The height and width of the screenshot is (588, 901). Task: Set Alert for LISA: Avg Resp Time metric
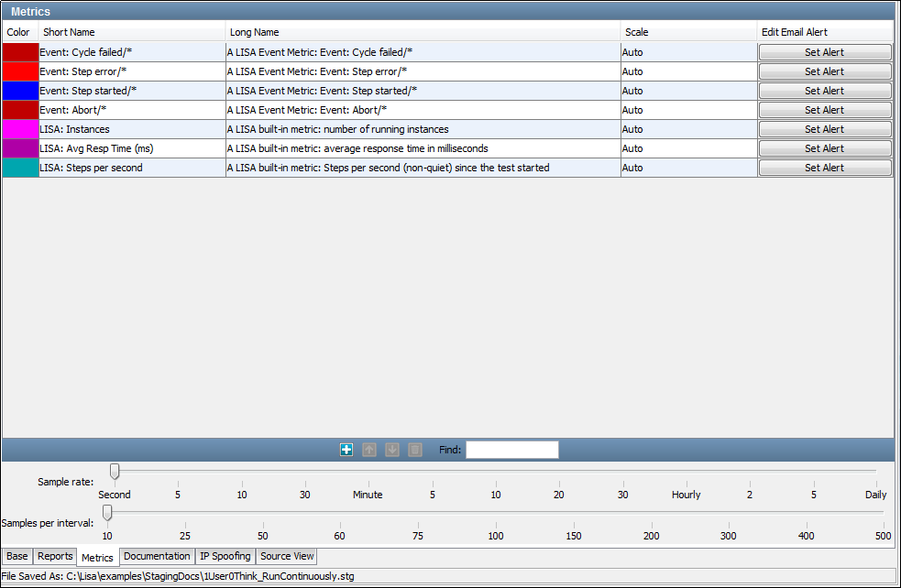824,148
